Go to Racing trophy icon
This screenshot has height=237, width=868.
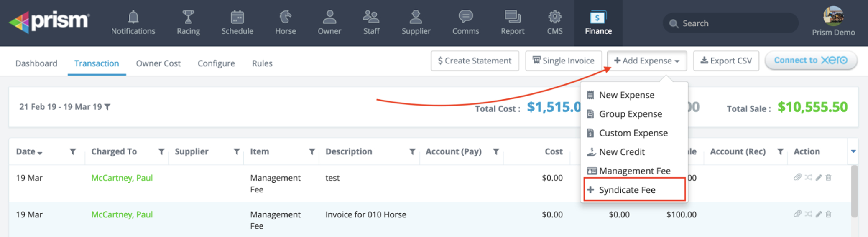pyautogui.click(x=188, y=18)
